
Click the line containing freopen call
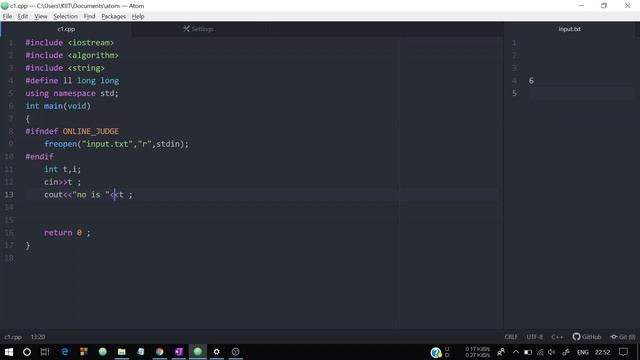[x=116, y=144]
